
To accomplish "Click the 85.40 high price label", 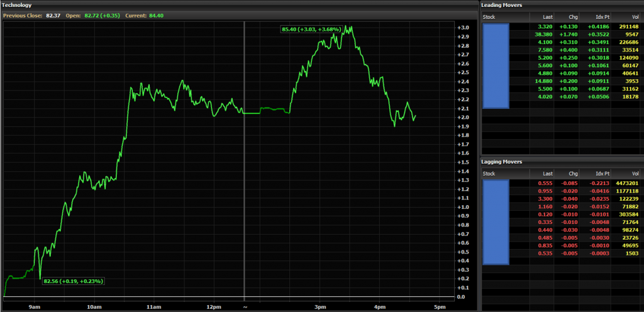I will [x=311, y=29].
